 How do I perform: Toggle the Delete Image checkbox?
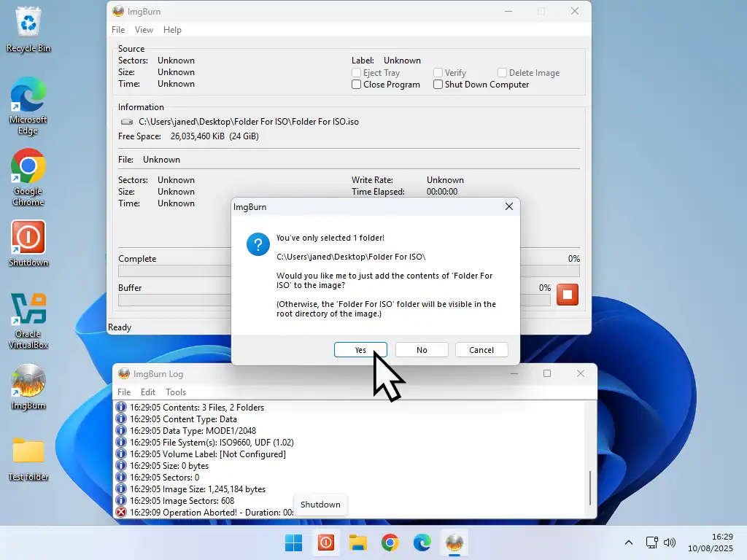point(502,72)
